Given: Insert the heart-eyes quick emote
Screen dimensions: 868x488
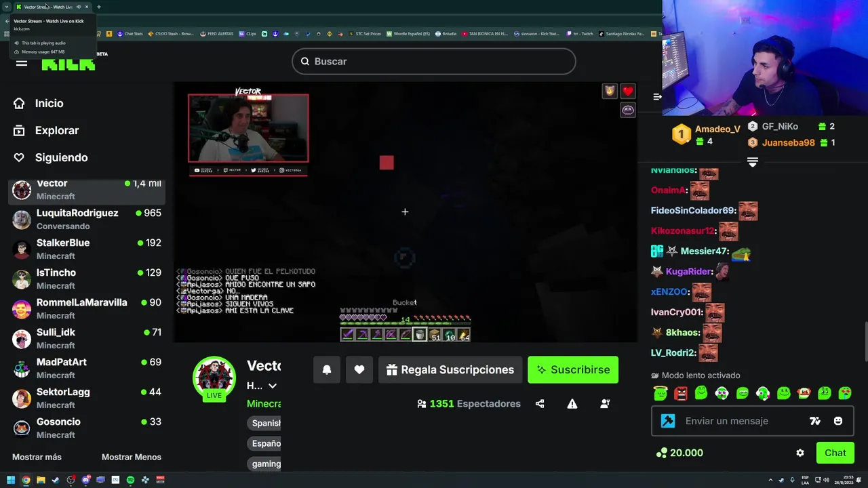Looking at the screenshot, I should click(x=845, y=393).
